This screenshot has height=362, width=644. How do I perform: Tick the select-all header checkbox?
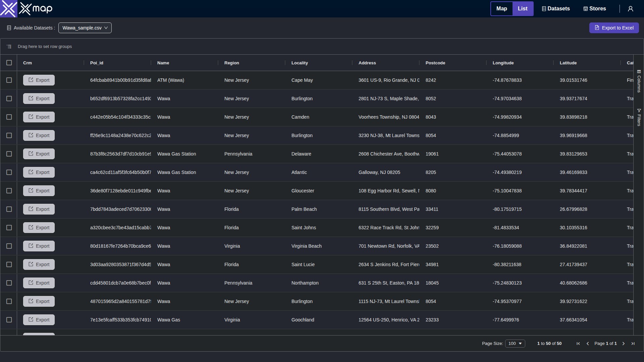coord(9,63)
